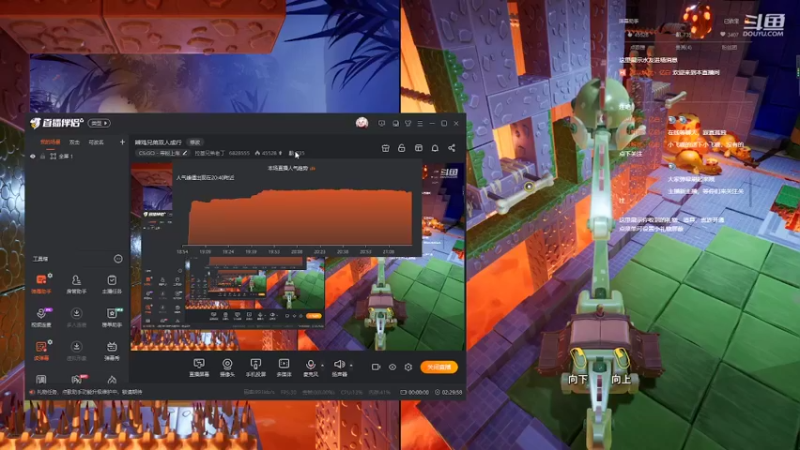Open the message bubble icon in the title bar
The width and height of the screenshot is (800, 450).
point(382,123)
